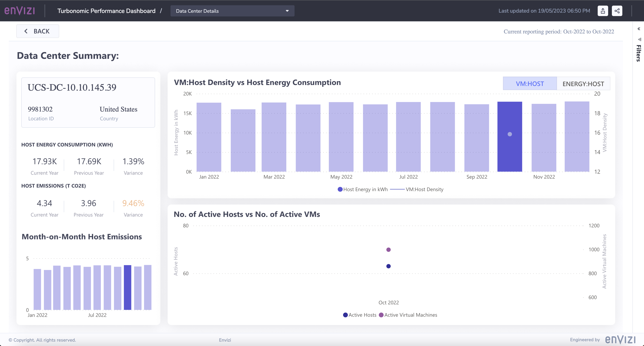Expand the Filters side panel

coord(639,53)
